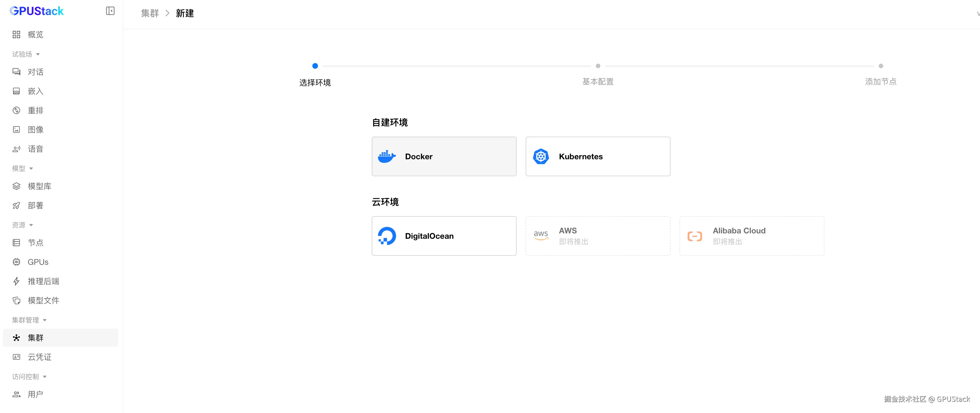The image size is (980, 413).
Task: Open the 概览 overview menu item
Action: tap(35, 35)
